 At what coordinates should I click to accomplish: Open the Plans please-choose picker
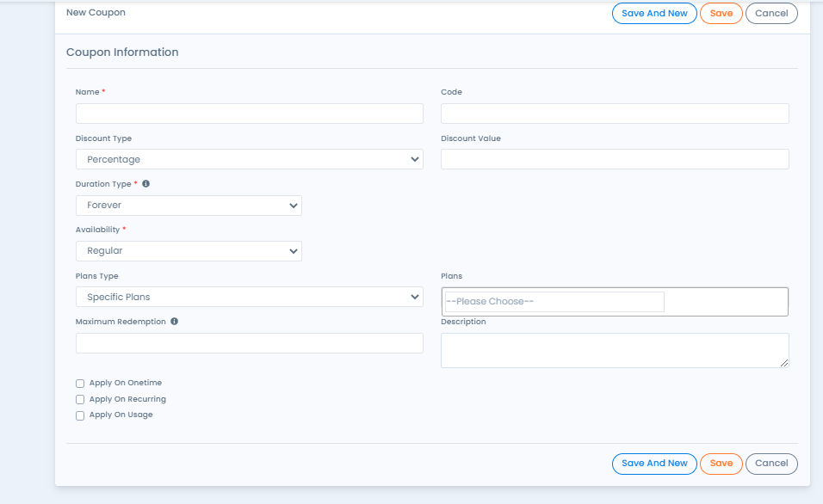pos(553,301)
